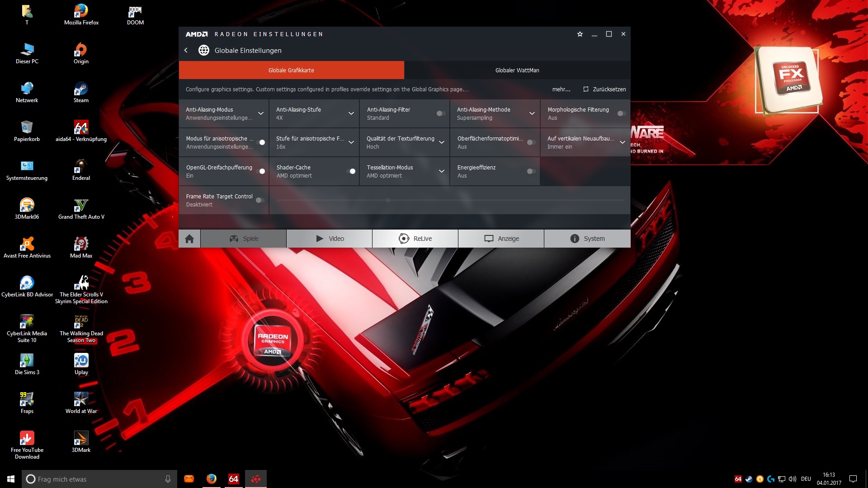The image size is (868, 488).
Task: Open the System info section
Action: pos(587,239)
